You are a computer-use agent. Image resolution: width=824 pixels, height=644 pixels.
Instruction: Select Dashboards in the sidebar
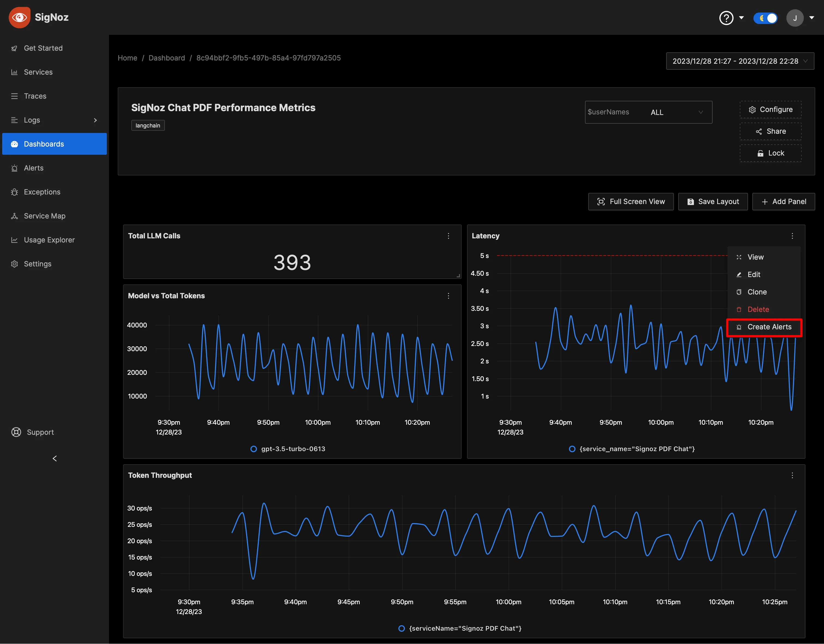[54, 144]
